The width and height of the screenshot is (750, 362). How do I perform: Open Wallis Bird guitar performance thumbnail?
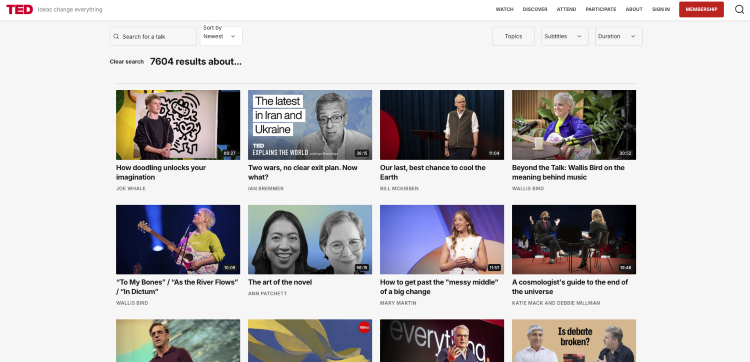pyautogui.click(x=178, y=240)
